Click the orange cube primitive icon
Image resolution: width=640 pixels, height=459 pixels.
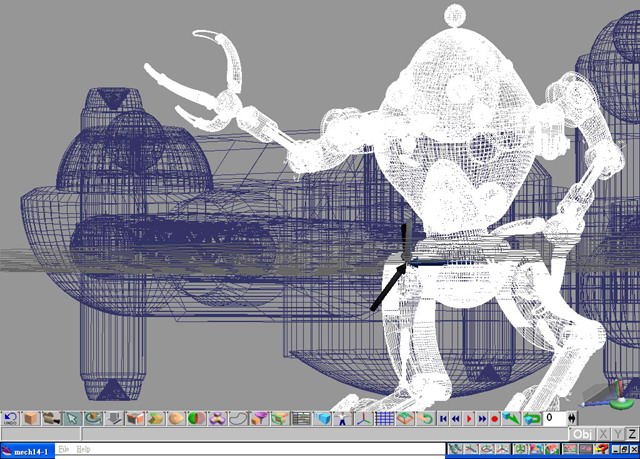31,418
